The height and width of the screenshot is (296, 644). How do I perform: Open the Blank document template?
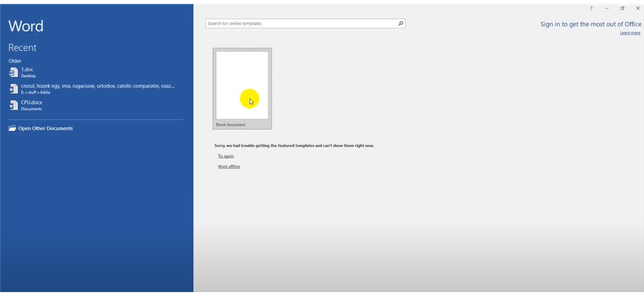(242, 88)
